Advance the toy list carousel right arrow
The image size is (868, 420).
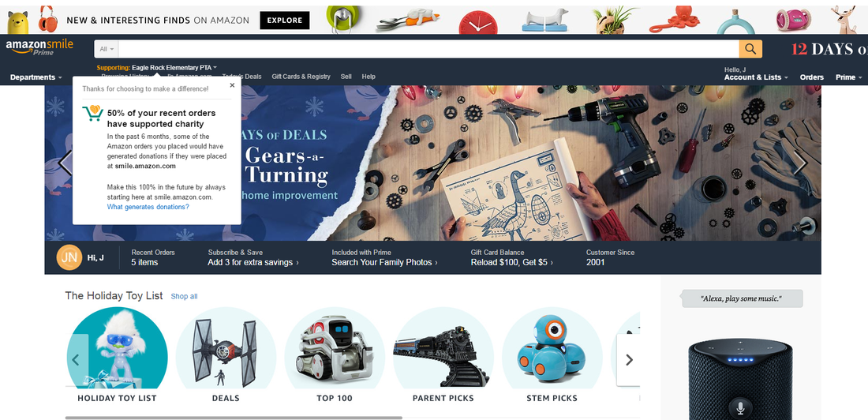point(628,359)
